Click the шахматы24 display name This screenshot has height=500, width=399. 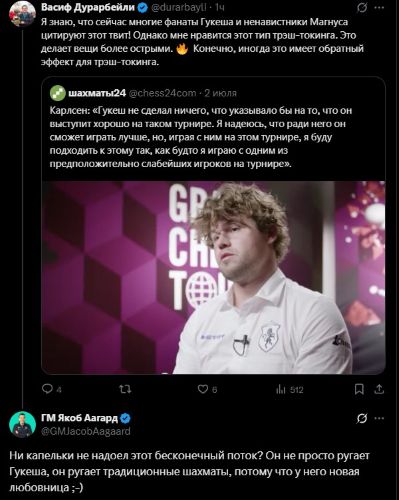(x=97, y=93)
